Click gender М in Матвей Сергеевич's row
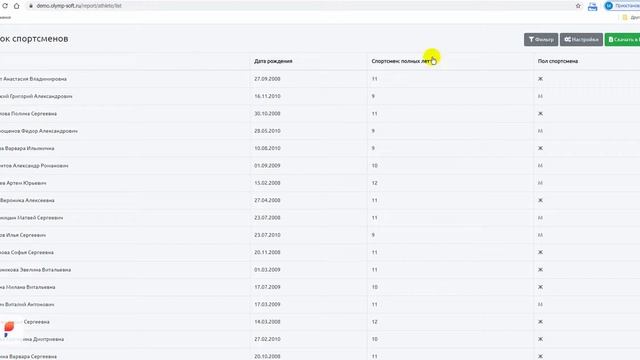Image resolution: width=640 pixels, height=360 pixels. (540, 218)
